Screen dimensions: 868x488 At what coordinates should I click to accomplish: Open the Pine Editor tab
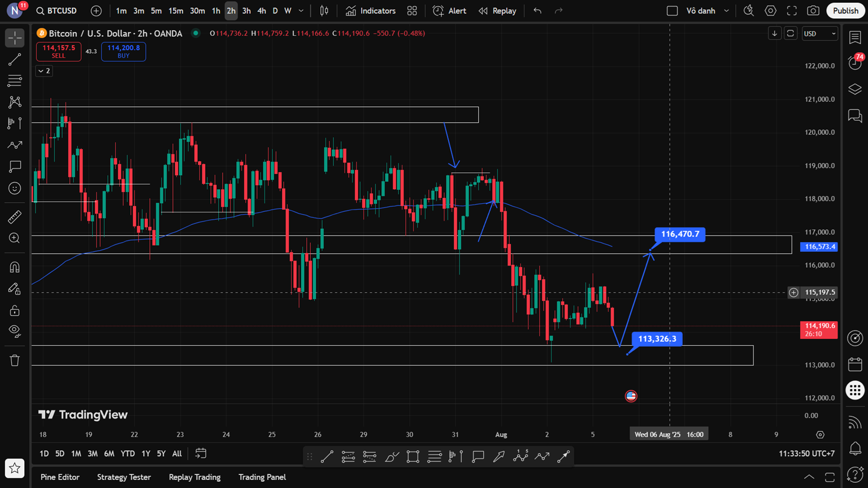pyautogui.click(x=60, y=477)
